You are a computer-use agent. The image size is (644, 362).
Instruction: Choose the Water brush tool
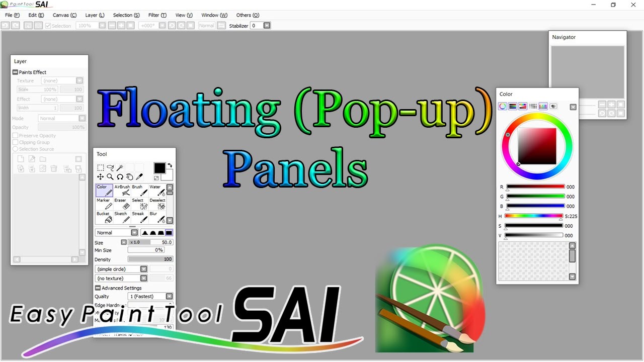[157, 190]
